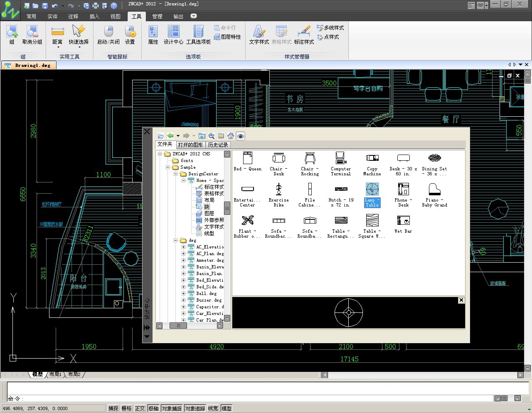Image resolution: width=532 pixels, height=413 pixels.
Task: Collapse the DesignCenter folder tree node
Action: point(176,174)
